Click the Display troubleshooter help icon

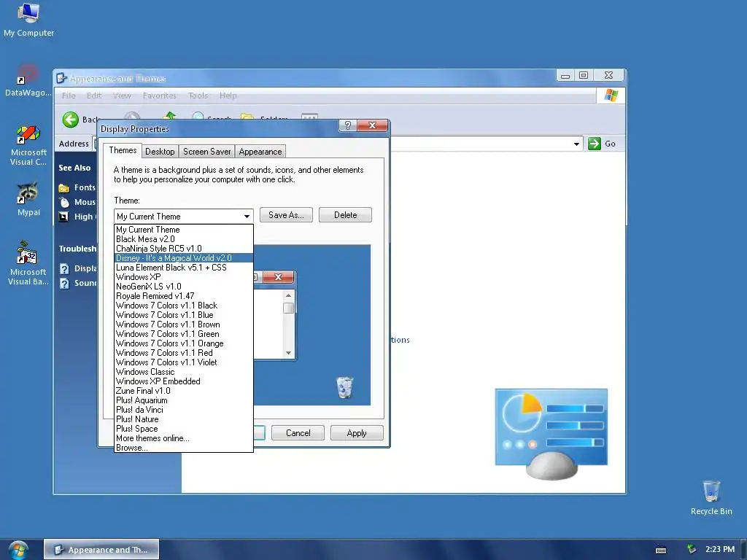[x=64, y=268]
